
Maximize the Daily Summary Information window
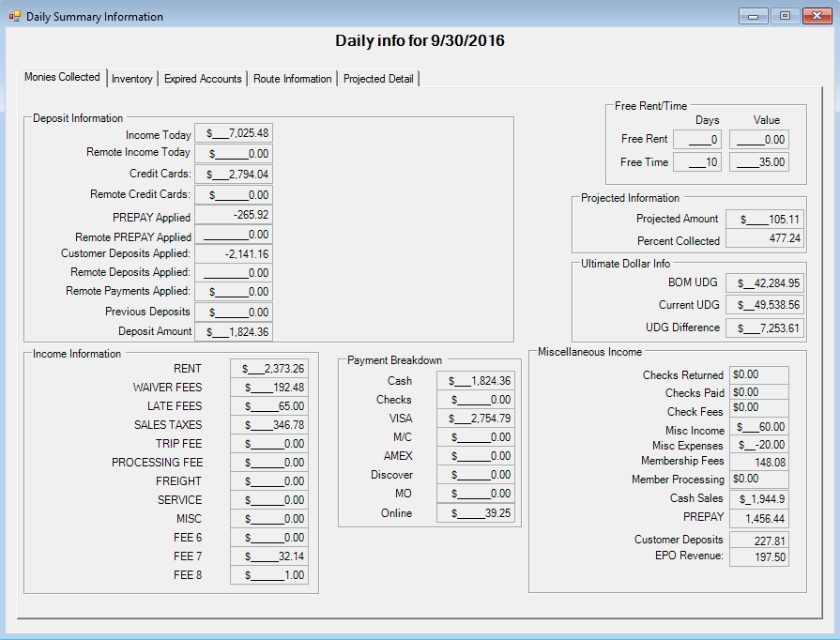pyautogui.click(x=785, y=16)
